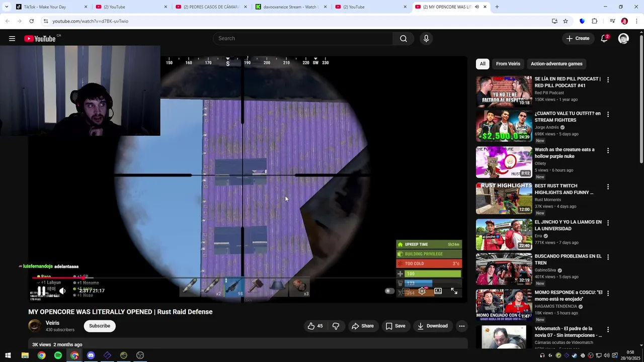Select the Action-adventure games filter chip
This screenshot has width=644, height=362.
(x=556, y=64)
